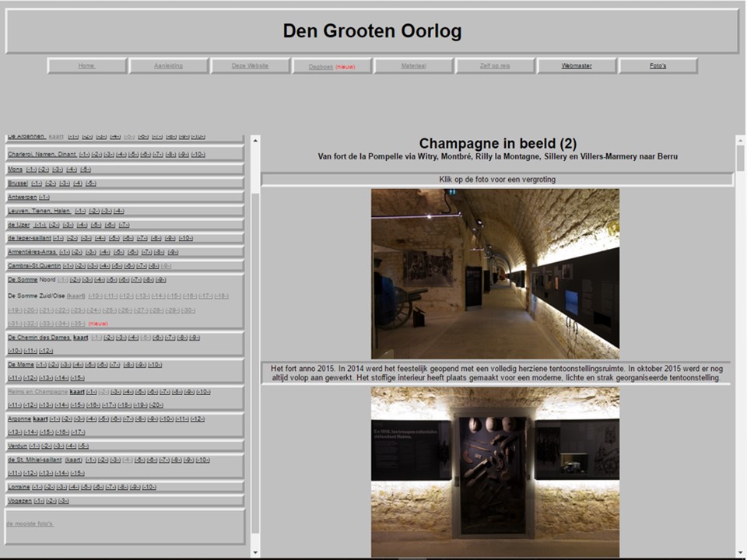Open de IJzer page -7-
This screenshot has width=747, height=560.
point(124,225)
